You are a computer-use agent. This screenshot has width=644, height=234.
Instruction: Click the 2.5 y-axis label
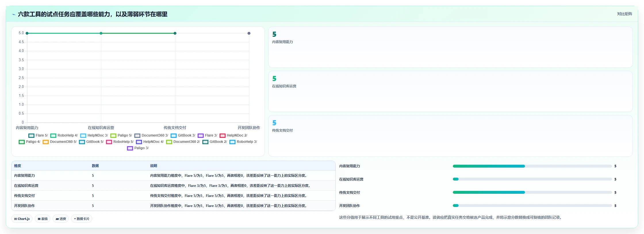click(x=21, y=78)
